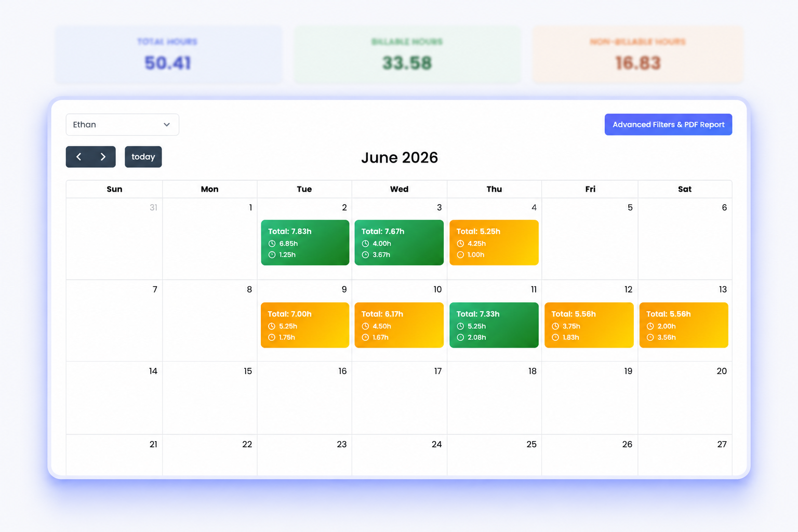The height and width of the screenshot is (532, 798).
Task: Select the empty June 17 day cell
Action: coord(400,398)
